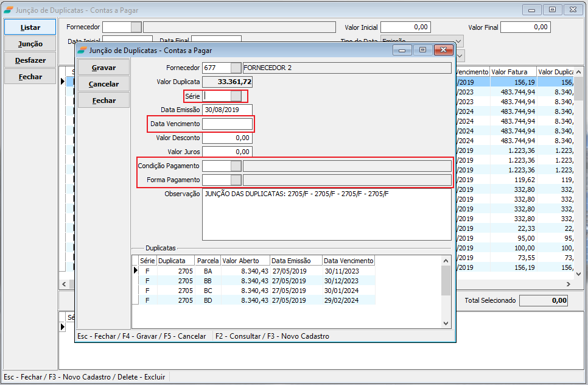Click the Valor Aberto column header
588x385 pixels.
[x=245, y=261]
